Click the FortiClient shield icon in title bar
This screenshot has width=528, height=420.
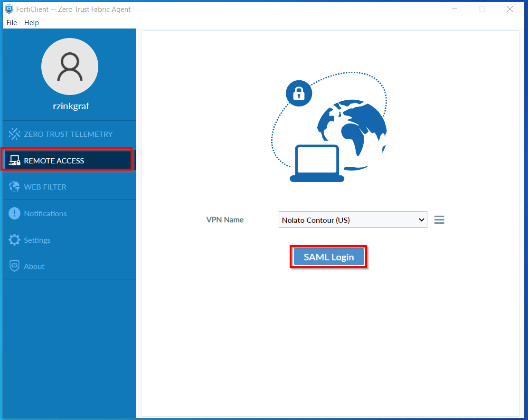tap(9, 9)
